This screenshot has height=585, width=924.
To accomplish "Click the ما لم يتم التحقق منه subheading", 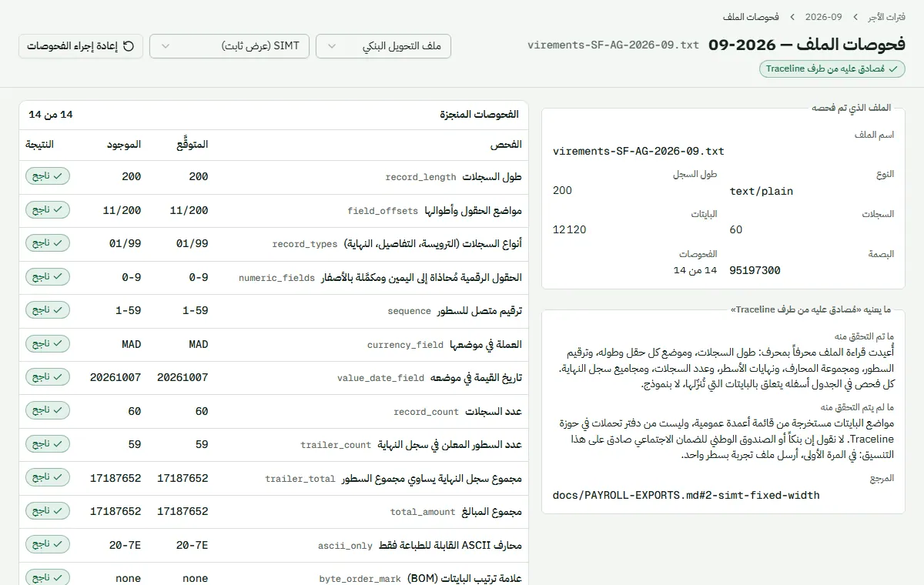I will click(x=858, y=407).
